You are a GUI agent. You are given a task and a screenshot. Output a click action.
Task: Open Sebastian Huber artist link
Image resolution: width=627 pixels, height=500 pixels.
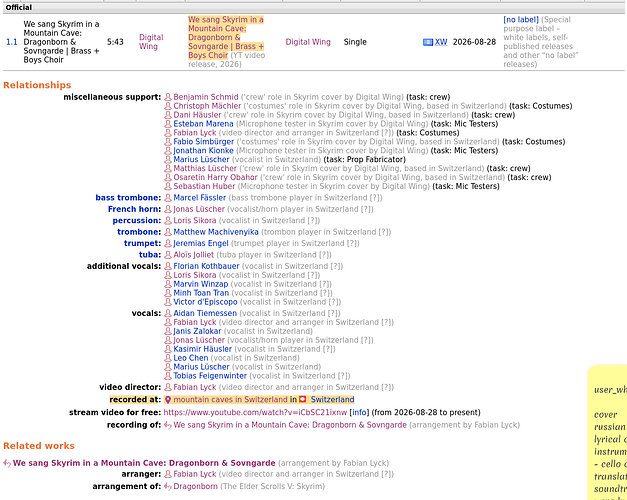tap(204, 186)
